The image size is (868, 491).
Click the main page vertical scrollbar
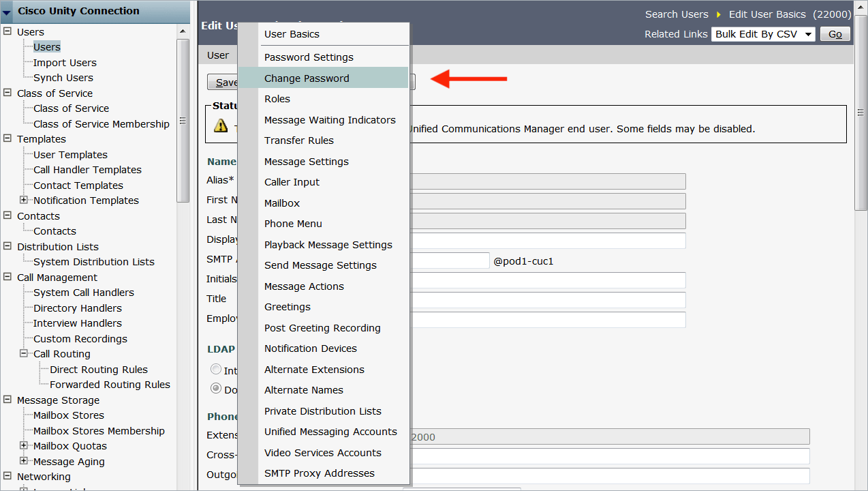point(861,113)
